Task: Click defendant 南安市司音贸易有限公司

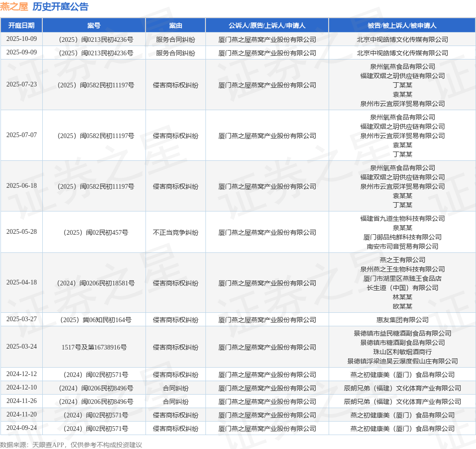Action: pos(403,246)
